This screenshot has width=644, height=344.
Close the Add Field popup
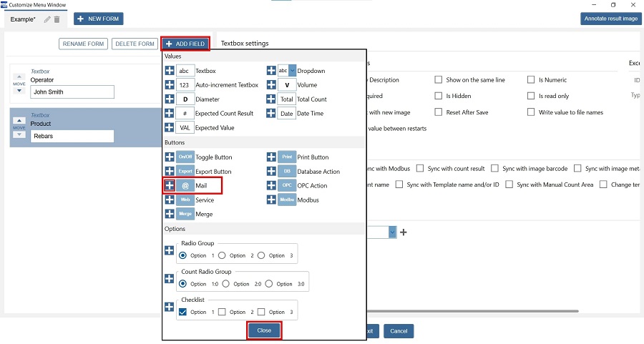pos(264,330)
